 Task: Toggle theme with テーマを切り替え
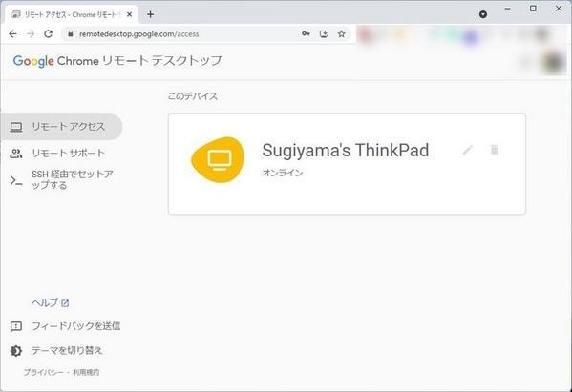pyautogui.click(x=67, y=350)
